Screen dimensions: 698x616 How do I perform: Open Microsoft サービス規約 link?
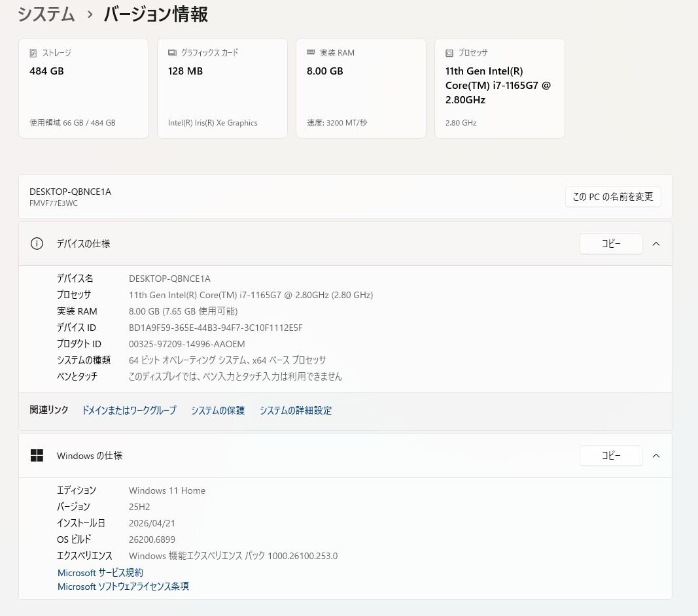click(x=100, y=573)
